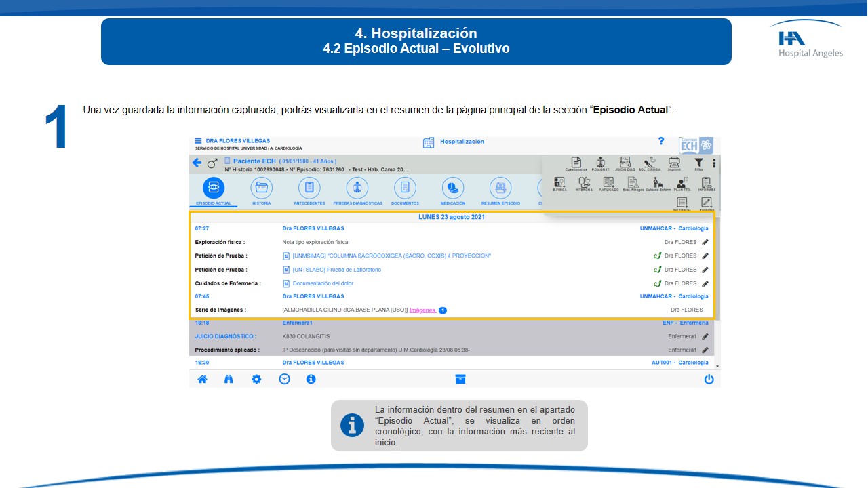Image resolution: width=868 pixels, height=488 pixels.
Task: Click the Imprimir printer icon
Action: [673, 163]
